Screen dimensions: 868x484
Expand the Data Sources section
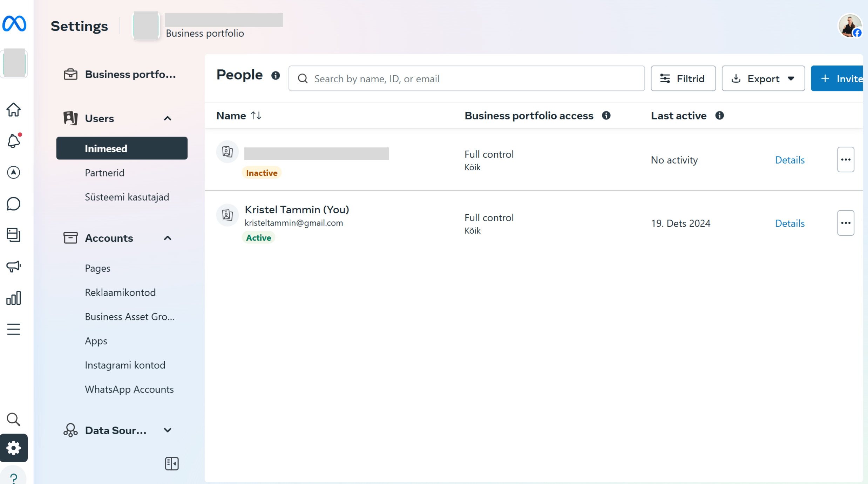pyautogui.click(x=168, y=430)
